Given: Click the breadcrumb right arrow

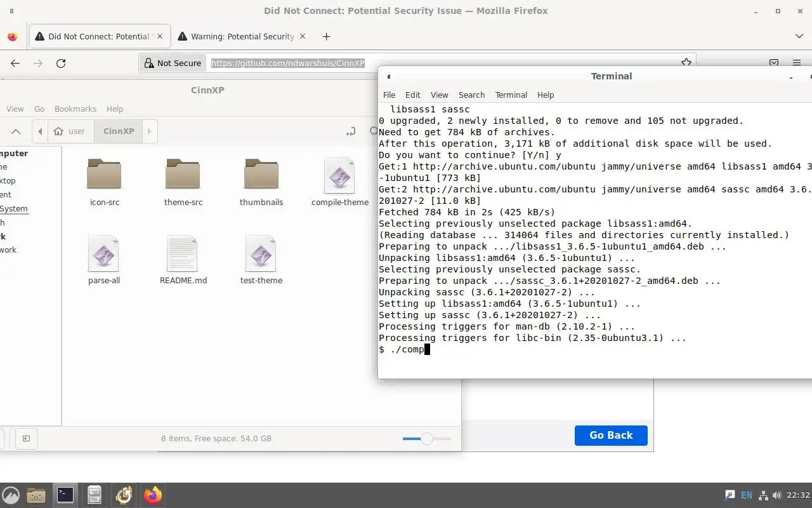Looking at the screenshot, I should [x=150, y=131].
